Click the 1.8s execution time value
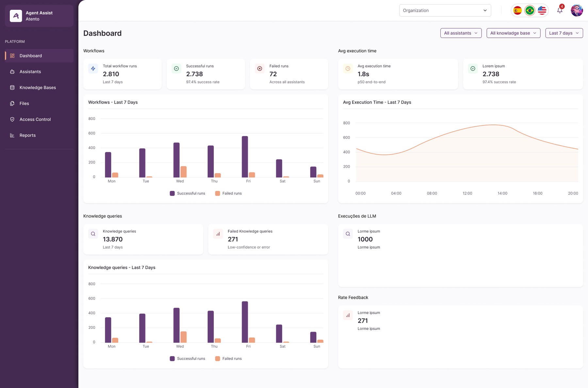The image size is (588, 388). (x=363, y=74)
